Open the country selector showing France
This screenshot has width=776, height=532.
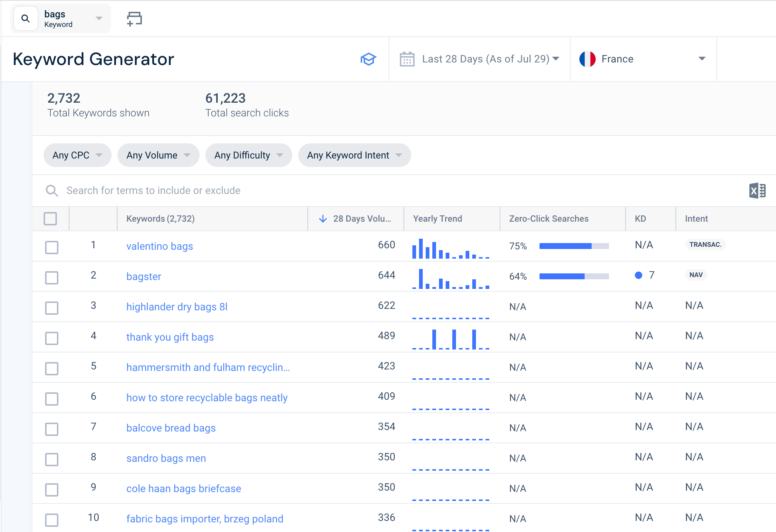click(x=643, y=59)
